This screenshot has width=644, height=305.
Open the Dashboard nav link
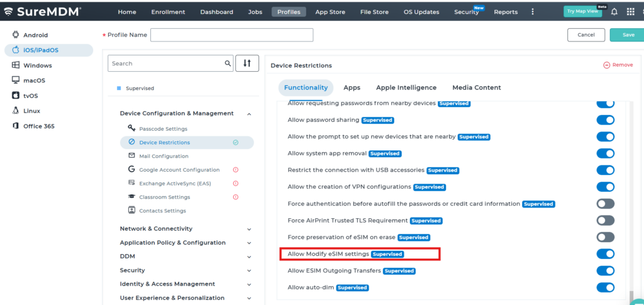(216, 12)
